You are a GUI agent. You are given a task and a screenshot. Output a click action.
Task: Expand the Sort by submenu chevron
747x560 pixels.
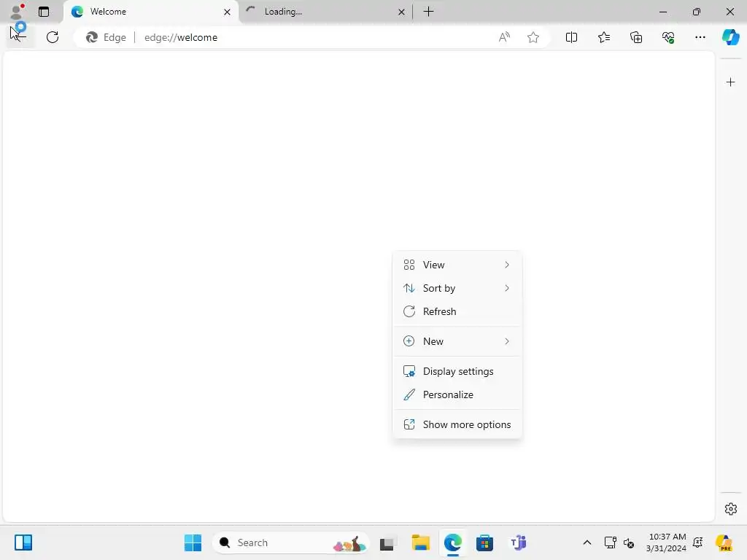(x=507, y=288)
